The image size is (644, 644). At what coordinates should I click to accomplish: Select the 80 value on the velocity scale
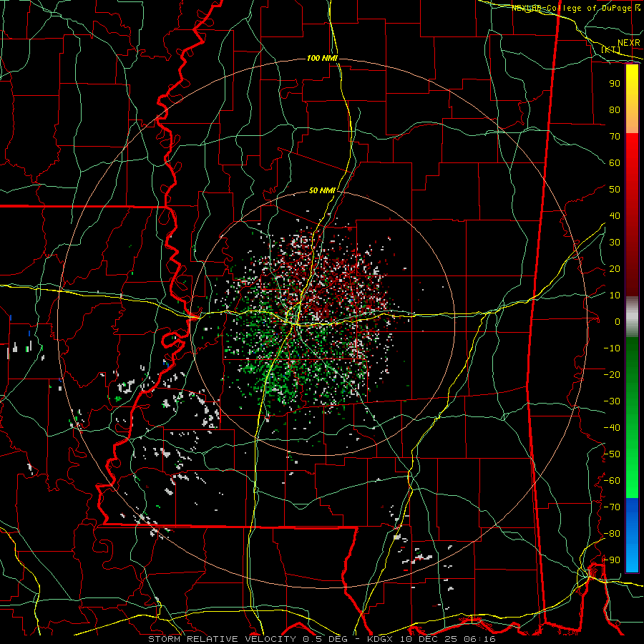(615, 110)
